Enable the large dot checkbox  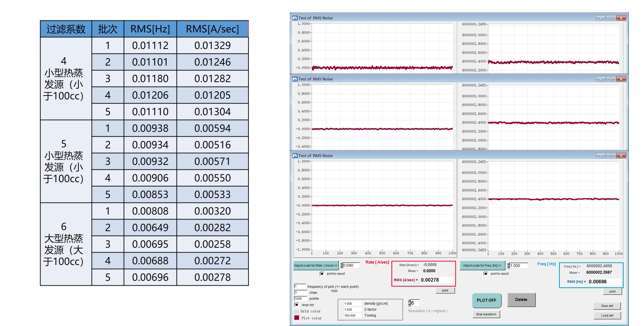(x=296, y=305)
